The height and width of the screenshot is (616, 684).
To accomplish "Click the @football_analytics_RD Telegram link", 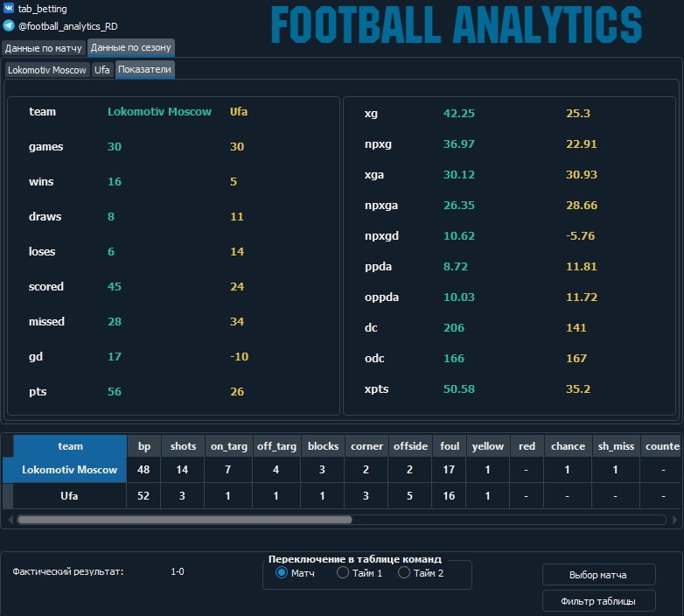I will coord(68,26).
